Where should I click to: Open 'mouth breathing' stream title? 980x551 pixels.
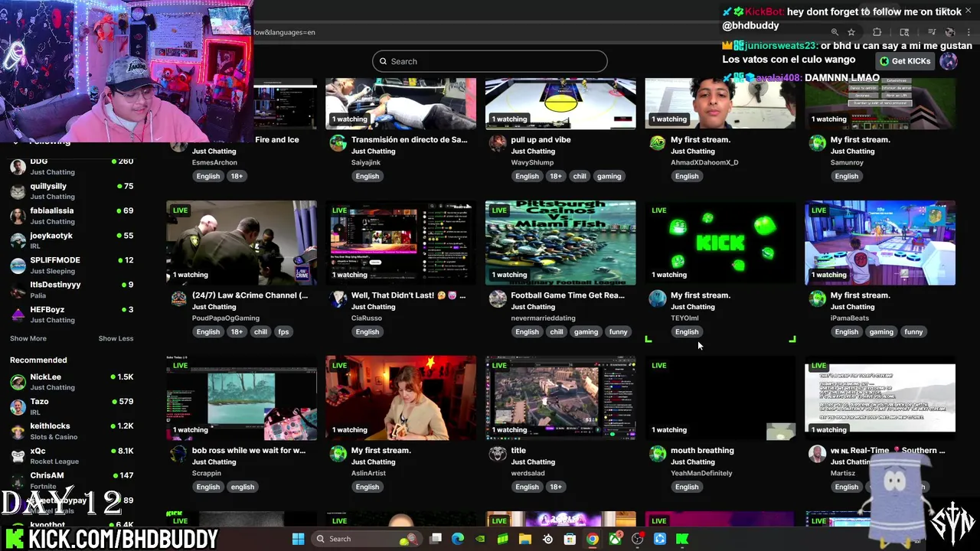702,450
